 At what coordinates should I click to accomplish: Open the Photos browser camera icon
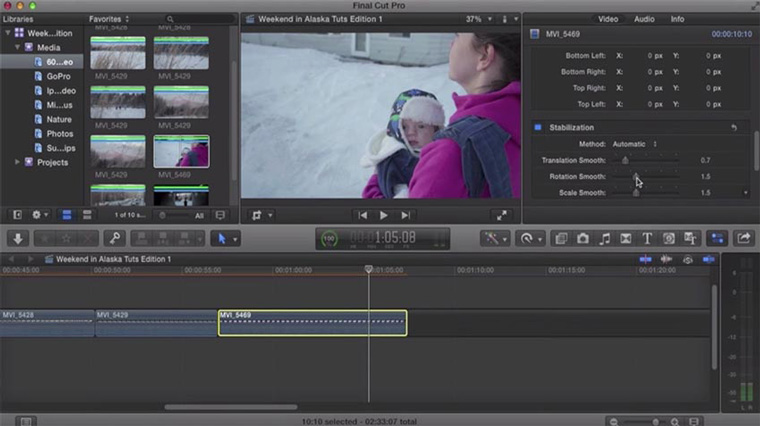(583, 238)
